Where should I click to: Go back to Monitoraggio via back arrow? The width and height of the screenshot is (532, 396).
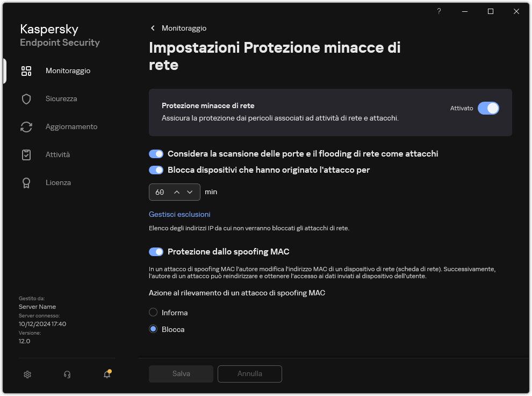pos(153,28)
